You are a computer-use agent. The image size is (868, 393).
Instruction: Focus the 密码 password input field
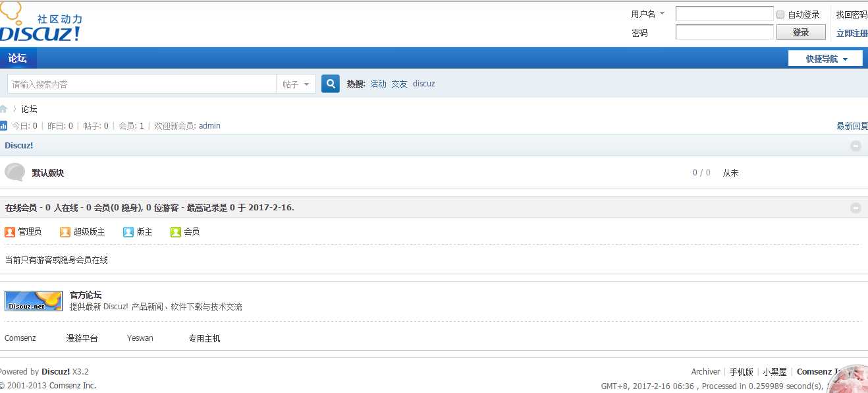coord(724,32)
